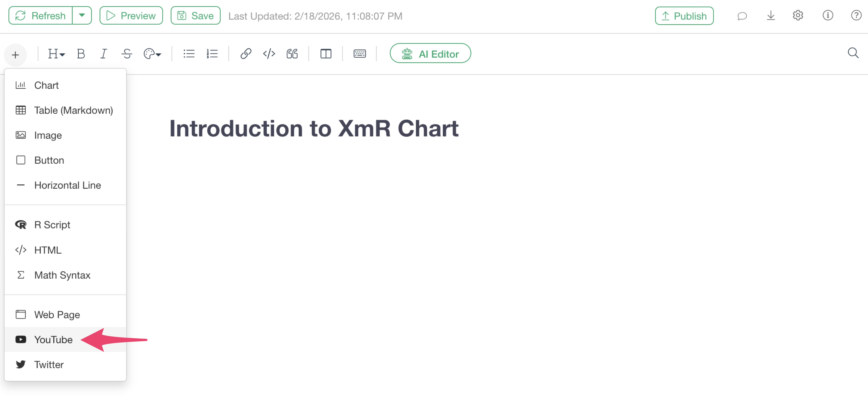Click the Introduction to XmR Chart title
The image size is (868, 405).
[314, 128]
